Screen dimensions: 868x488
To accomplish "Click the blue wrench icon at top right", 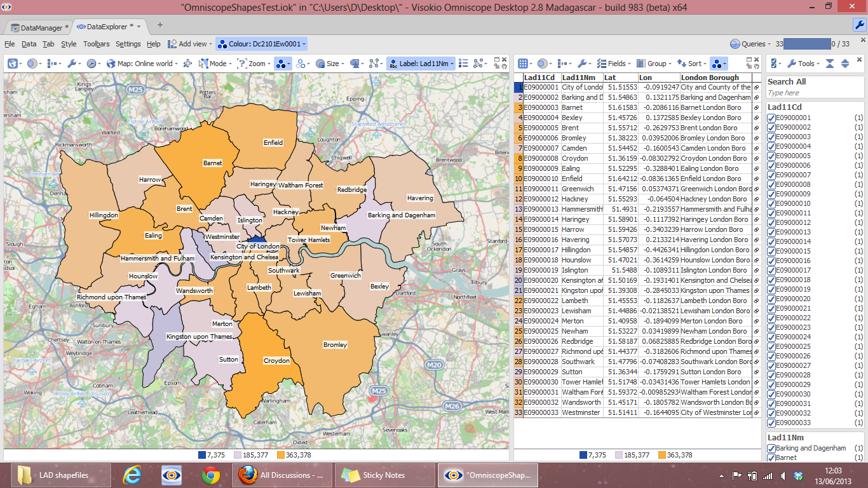I will coord(859,25).
